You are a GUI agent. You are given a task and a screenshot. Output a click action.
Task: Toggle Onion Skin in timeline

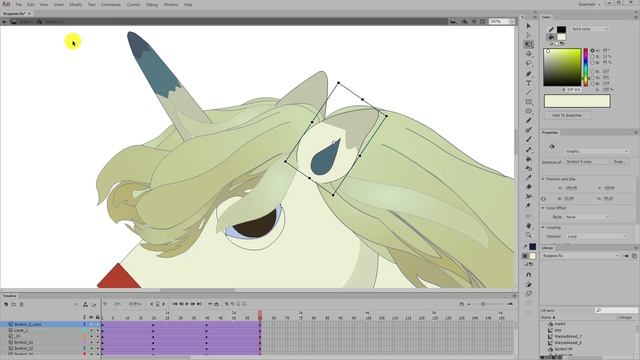(227, 304)
